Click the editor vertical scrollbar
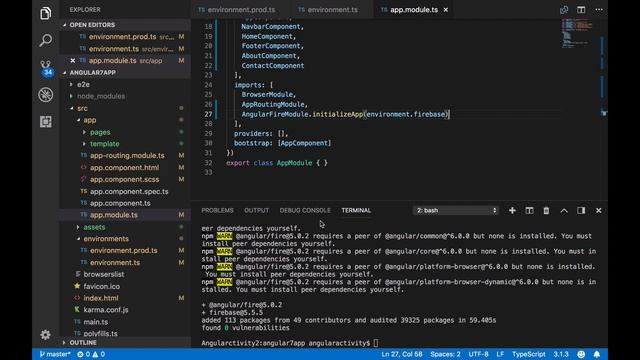Viewport: 640px width, 360px height. 603,109
